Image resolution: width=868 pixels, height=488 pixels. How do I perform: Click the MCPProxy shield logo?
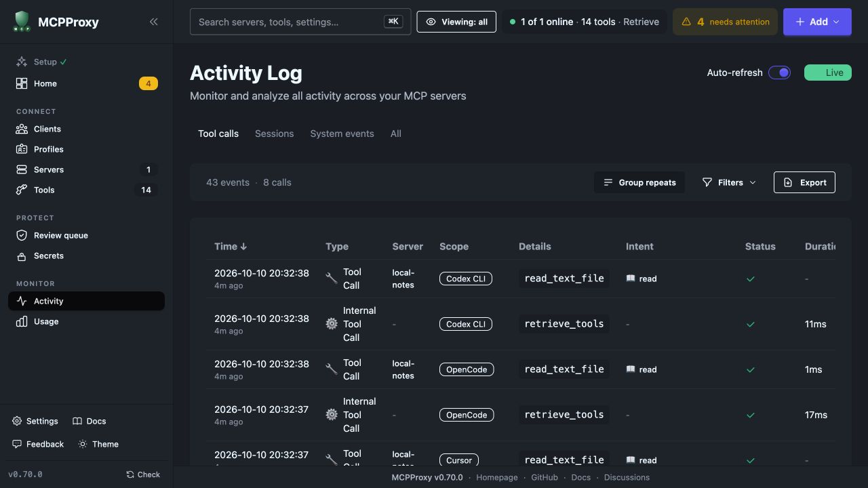[x=22, y=22]
